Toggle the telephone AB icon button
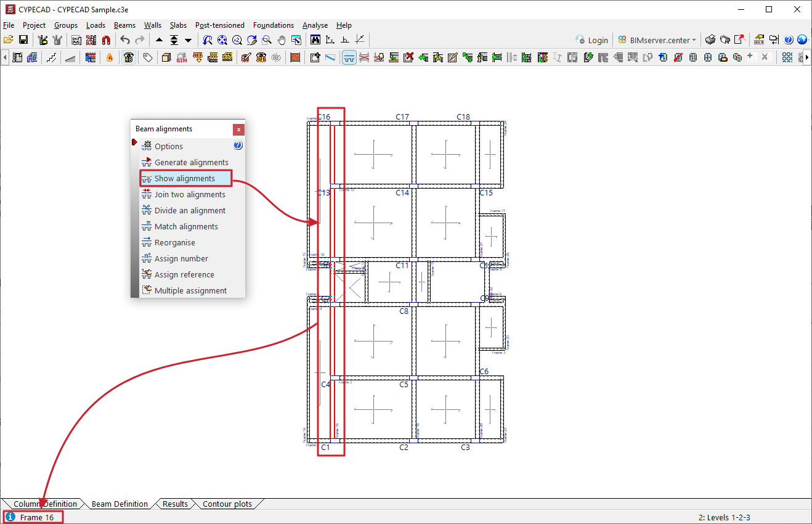The image size is (812, 524). [x=129, y=57]
